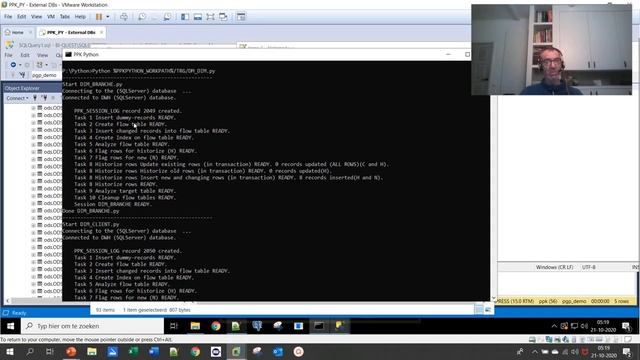
Task: Open pgAdmin elephant icon in VM taskbar
Action: pyautogui.click(x=257, y=326)
